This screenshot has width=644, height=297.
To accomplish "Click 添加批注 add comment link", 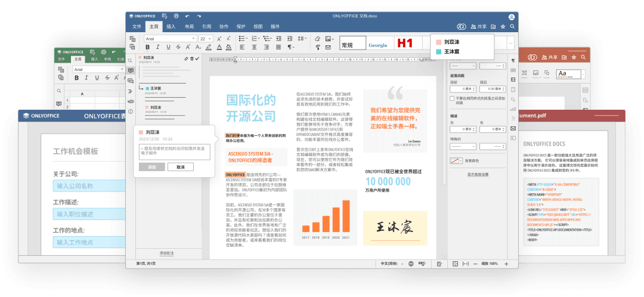I will (x=167, y=253).
